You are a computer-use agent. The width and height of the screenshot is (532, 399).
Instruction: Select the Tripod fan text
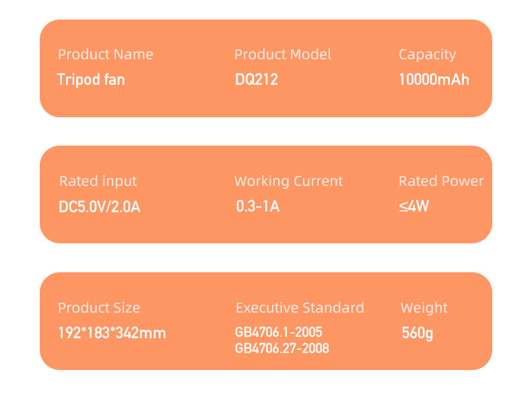(91, 80)
